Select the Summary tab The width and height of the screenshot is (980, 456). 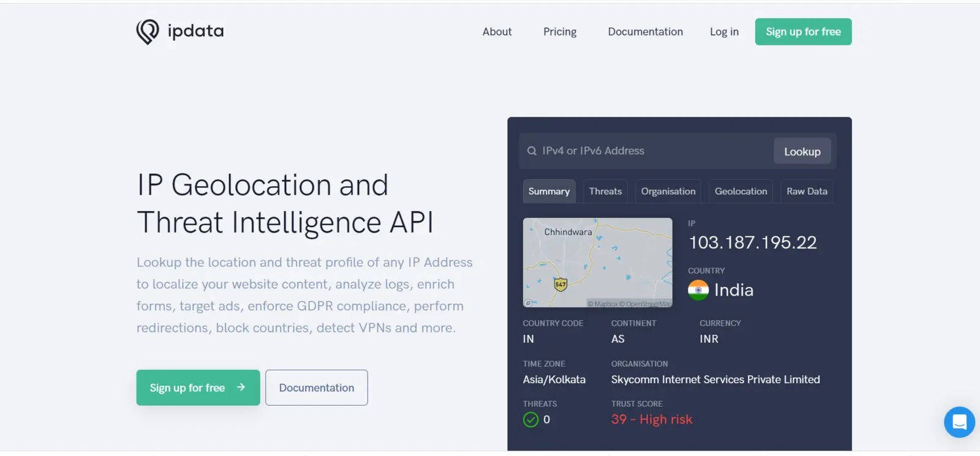point(549,192)
